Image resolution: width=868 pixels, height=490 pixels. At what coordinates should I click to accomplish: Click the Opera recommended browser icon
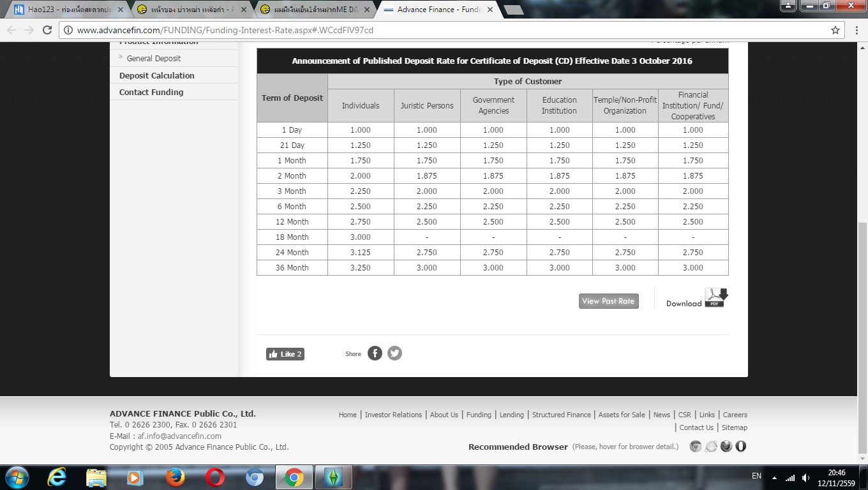[740, 447]
